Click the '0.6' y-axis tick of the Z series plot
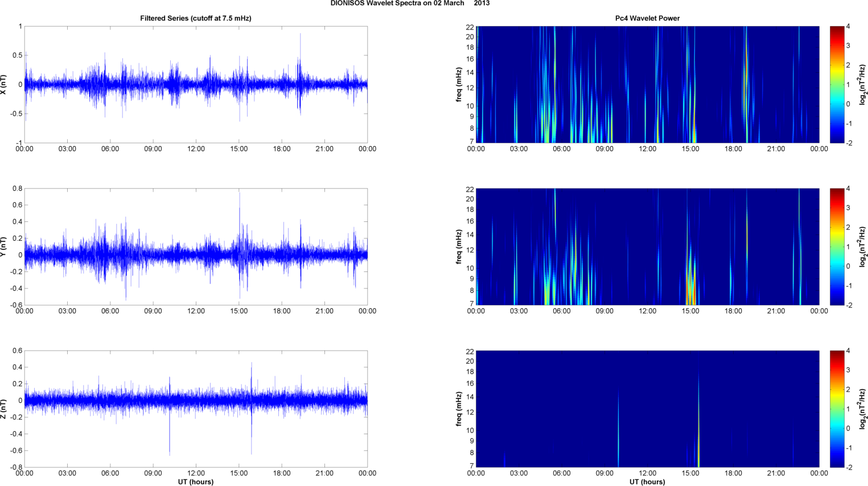Screen dimensions: 868x486 coord(18,351)
